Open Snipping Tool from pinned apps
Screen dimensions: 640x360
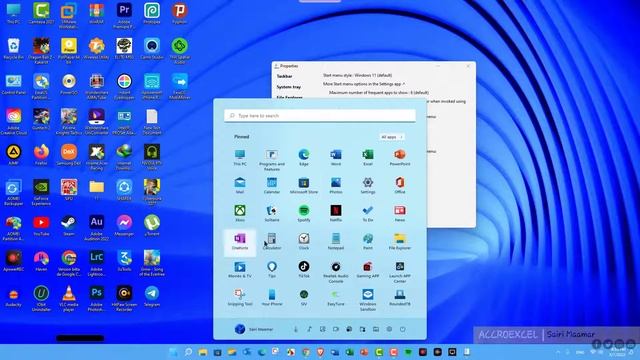click(240, 298)
